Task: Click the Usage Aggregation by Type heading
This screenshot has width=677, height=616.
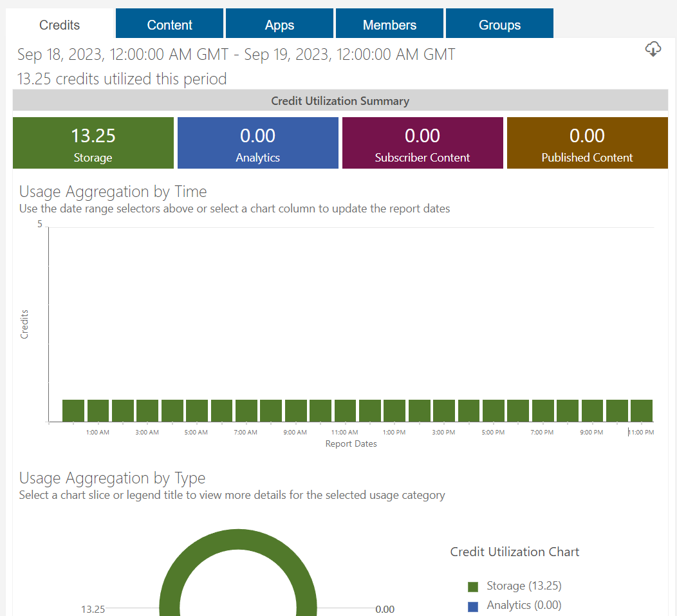Action: coord(112,478)
